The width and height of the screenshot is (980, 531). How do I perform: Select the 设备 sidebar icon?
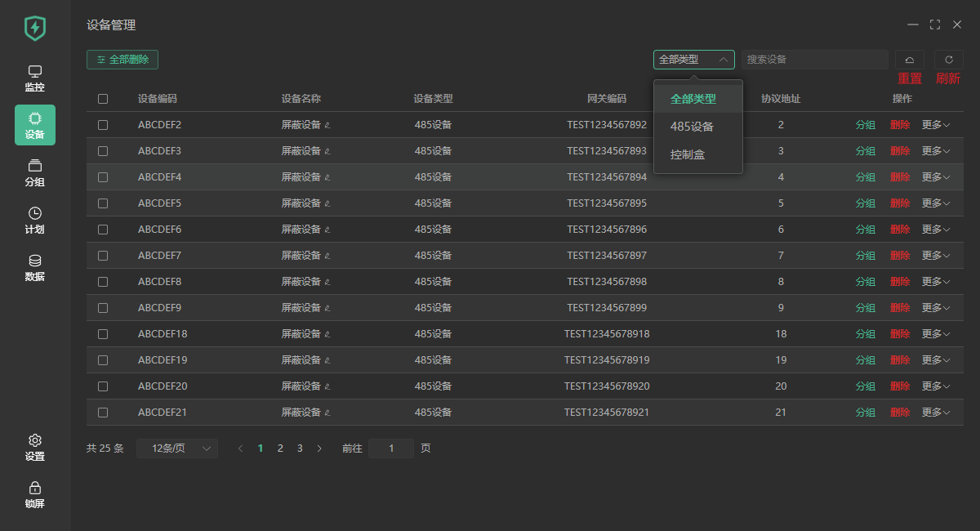point(35,125)
